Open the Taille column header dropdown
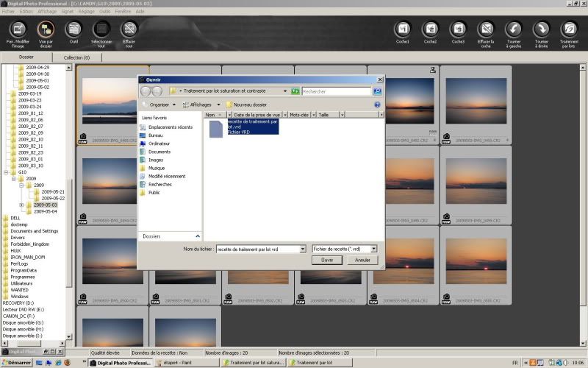The height and width of the screenshot is (368, 588). [342, 115]
